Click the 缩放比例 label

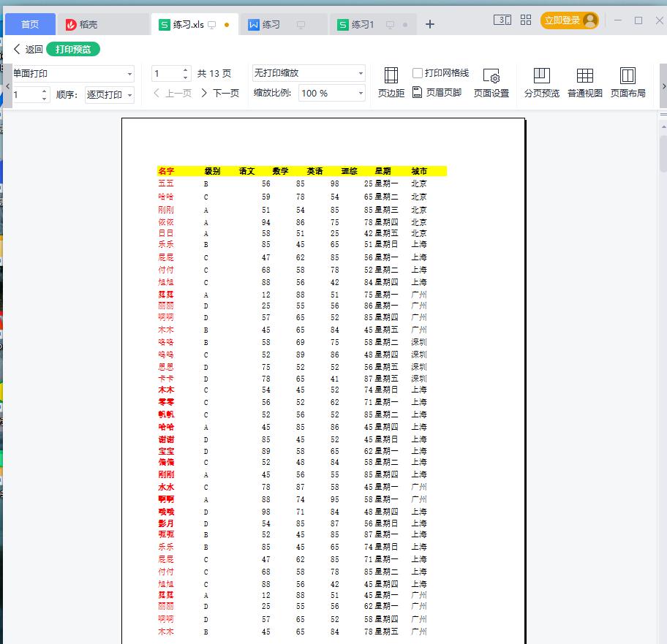coord(272,93)
